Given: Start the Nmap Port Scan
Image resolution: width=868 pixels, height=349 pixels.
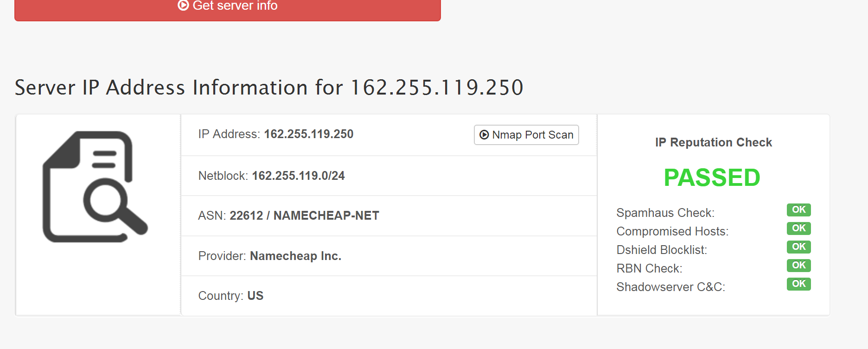Looking at the screenshot, I should tap(526, 135).
